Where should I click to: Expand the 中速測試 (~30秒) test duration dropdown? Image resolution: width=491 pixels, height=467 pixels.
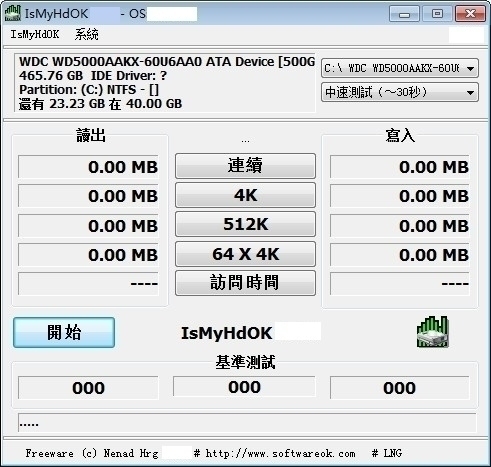point(400,92)
